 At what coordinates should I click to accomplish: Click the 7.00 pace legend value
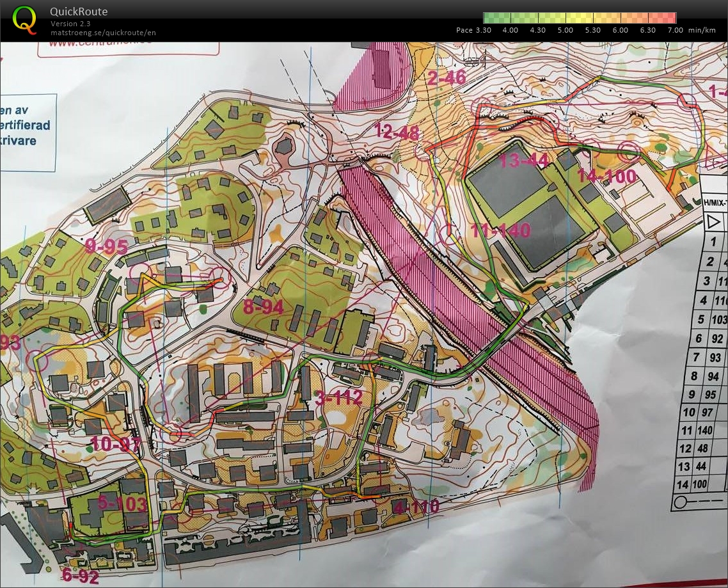(676, 30)
